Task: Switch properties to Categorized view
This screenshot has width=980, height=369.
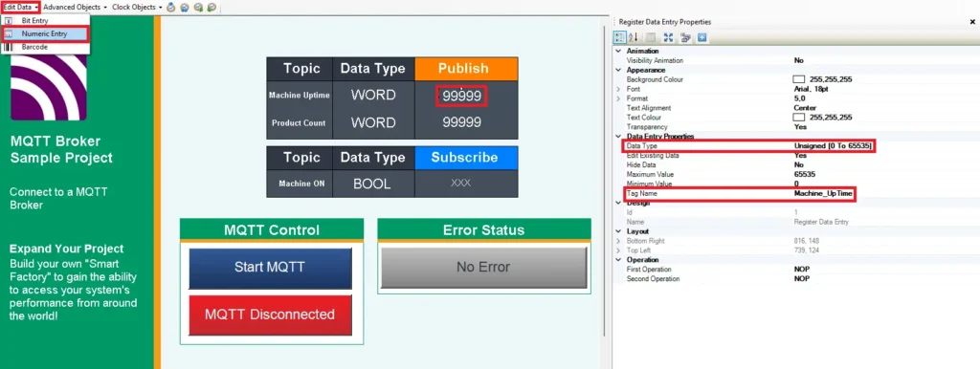Action: 619,38
